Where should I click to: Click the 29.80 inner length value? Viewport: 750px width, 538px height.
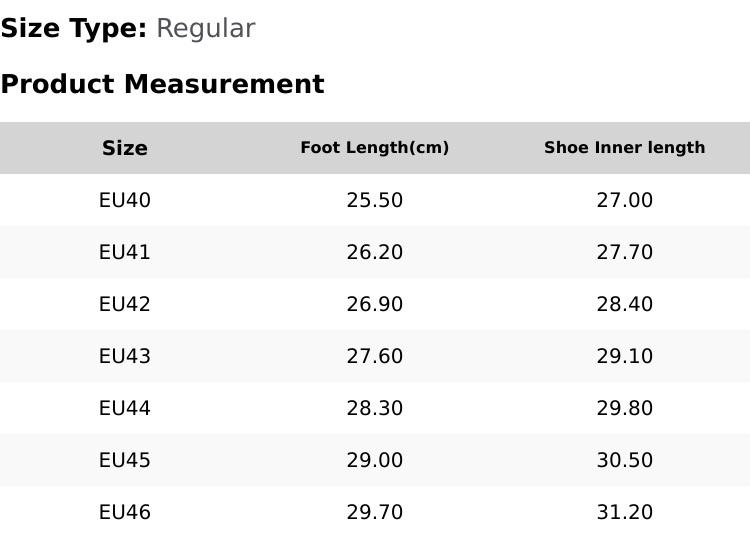click(x=625, y=408)
